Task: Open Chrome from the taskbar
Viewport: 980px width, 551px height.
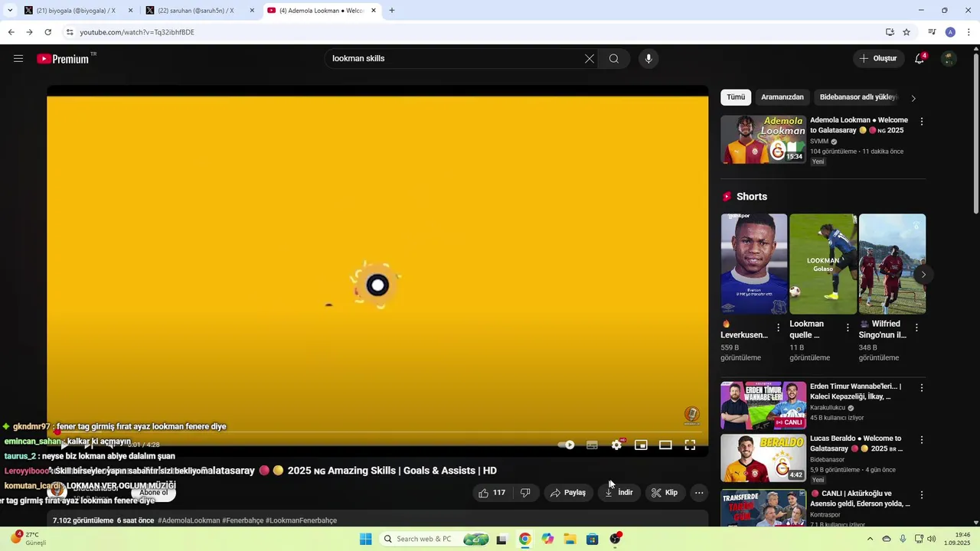Action: click(524, 539)
